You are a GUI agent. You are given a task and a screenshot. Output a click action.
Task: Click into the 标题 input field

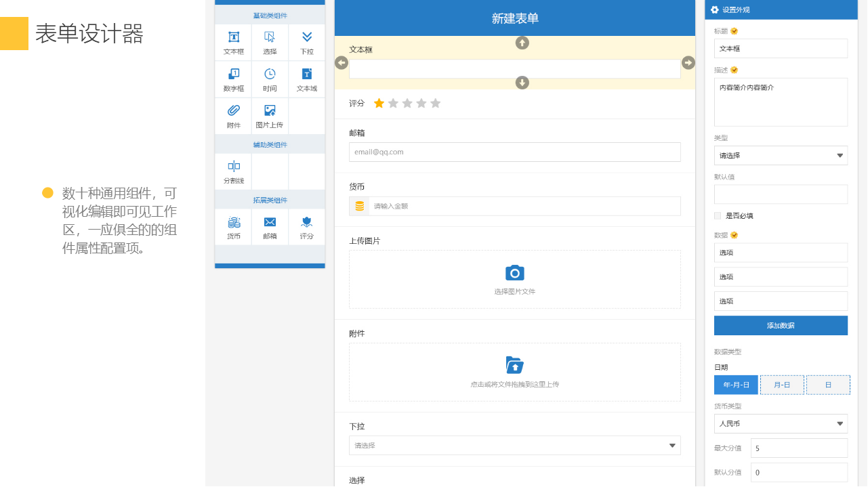pos(781,49)
